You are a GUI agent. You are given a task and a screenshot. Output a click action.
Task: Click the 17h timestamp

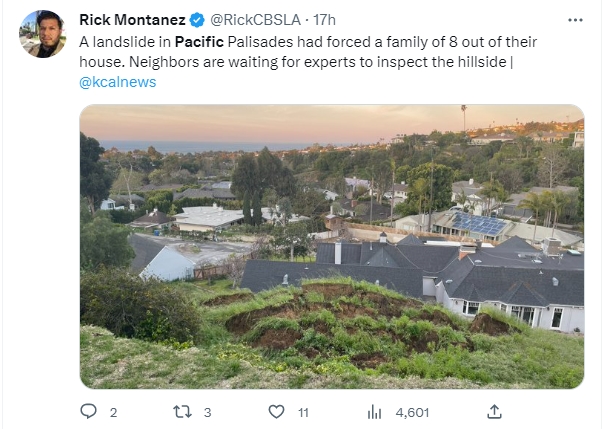click(324, 20)
